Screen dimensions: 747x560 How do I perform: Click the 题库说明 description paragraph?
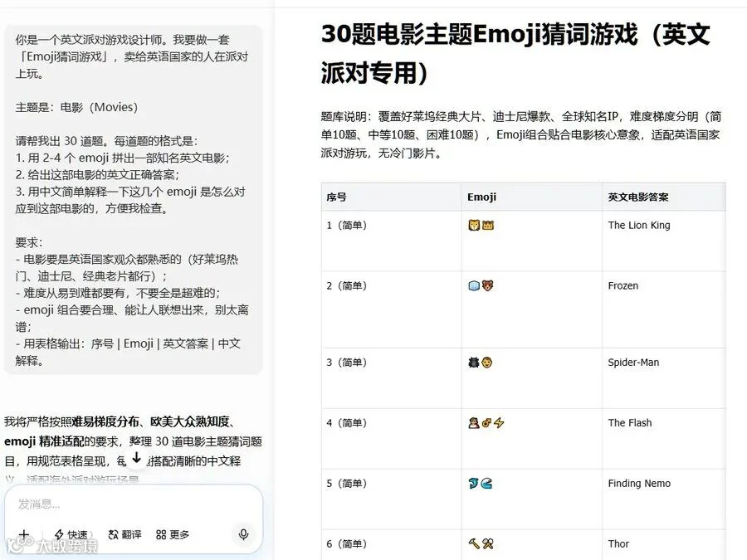coord(520,134)
